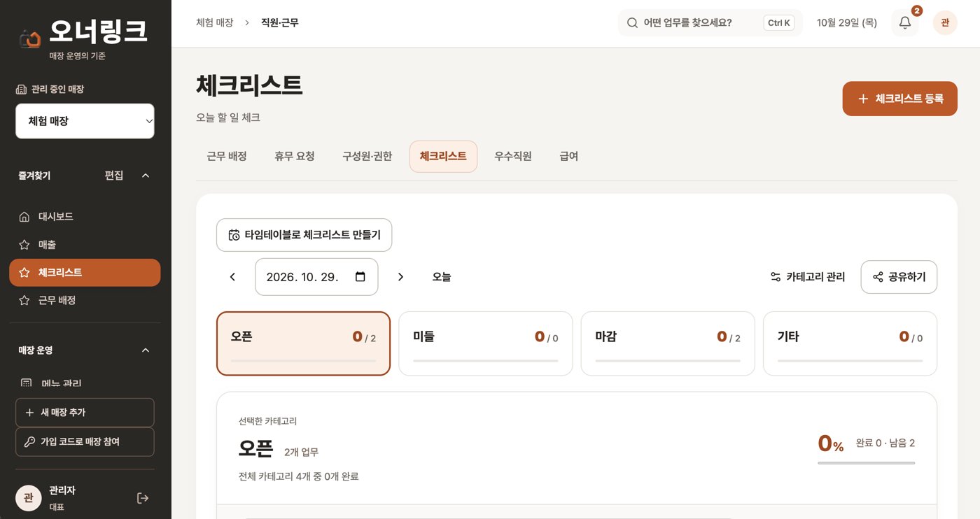This screenshot has height=519, width=980.
Task: Select the 마감 category card
Action: pyautogui.click(x=668, y=343)
